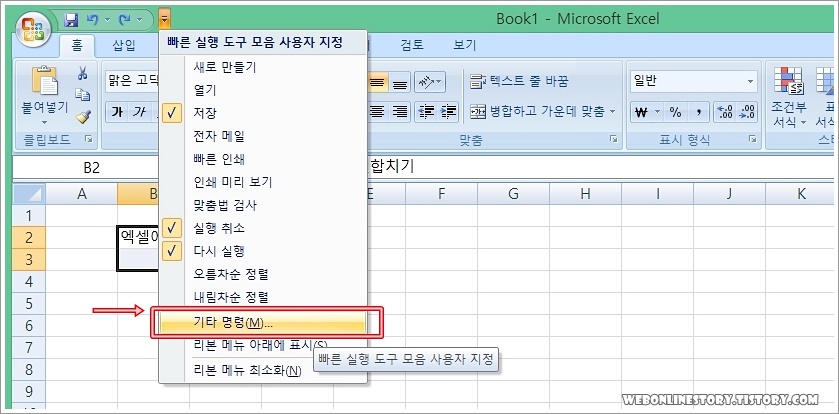Toggle middle vertical alignment
839x414 pixels.
tap(378, 82)
